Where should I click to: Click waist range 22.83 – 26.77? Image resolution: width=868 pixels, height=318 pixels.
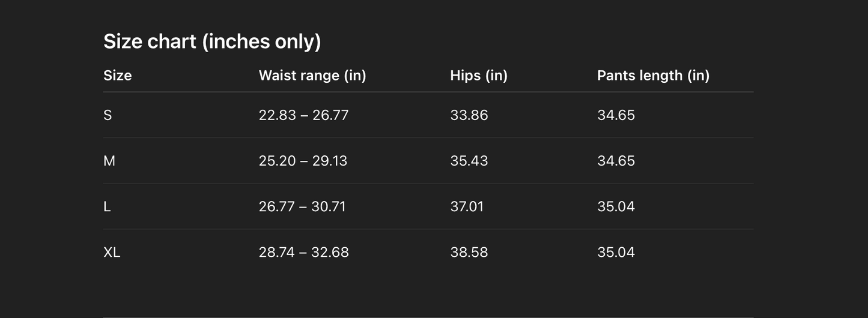[x=303, y=115]
